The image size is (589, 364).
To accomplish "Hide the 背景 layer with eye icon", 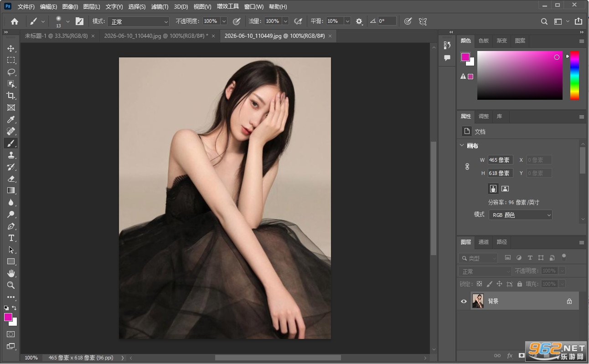I will coord(464,301).
